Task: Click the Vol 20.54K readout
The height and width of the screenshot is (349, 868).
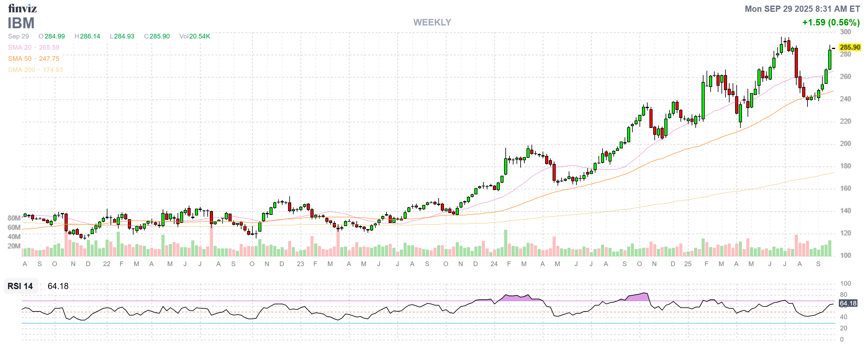Action: tap(195, 36)
